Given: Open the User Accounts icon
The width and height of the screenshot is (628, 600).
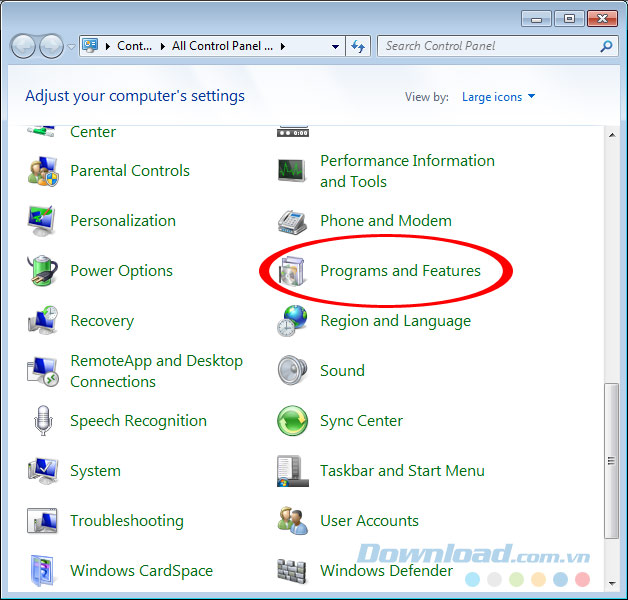Looking at the screenshot, I should [292, 521].
